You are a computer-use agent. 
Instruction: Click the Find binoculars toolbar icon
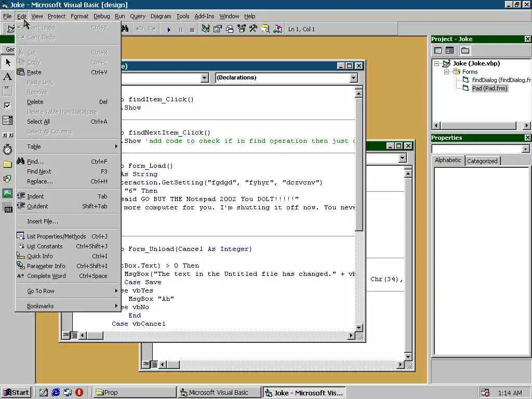click(125, 29)
